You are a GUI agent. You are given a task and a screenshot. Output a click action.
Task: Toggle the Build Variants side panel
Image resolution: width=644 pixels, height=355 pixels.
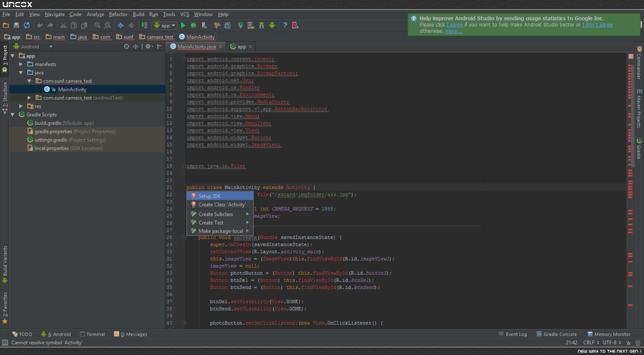5,264
